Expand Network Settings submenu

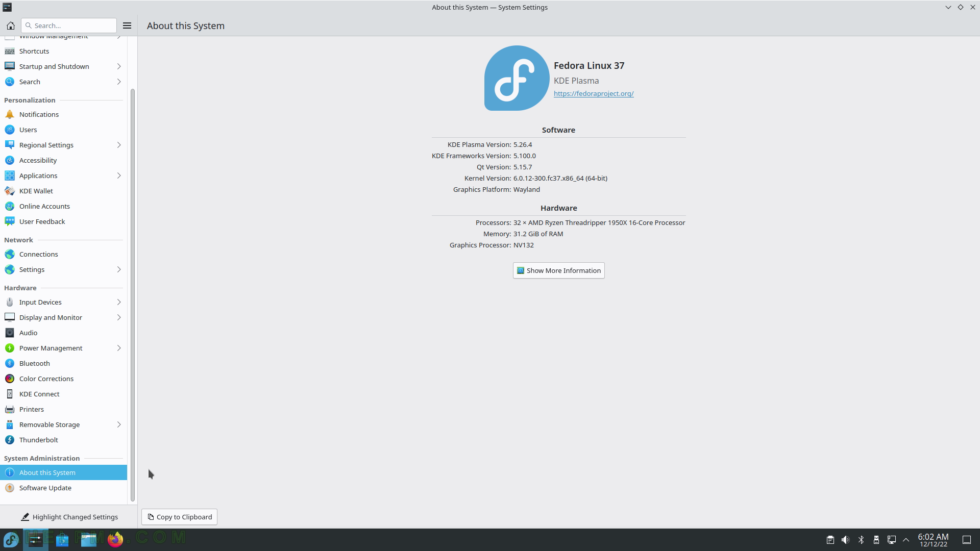coord(119,269)
